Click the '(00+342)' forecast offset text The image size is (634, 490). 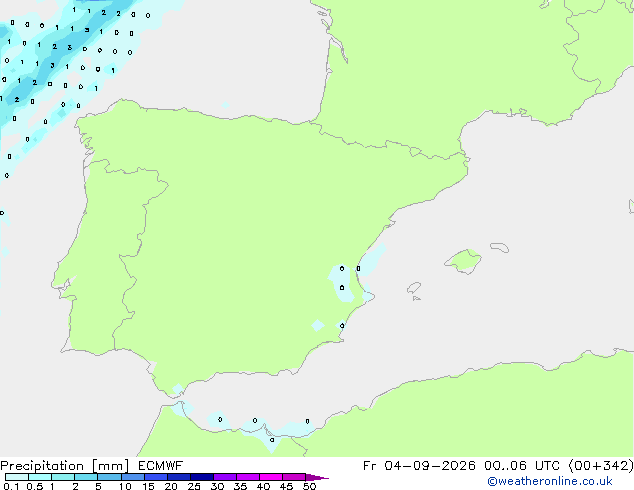[601, 466]
